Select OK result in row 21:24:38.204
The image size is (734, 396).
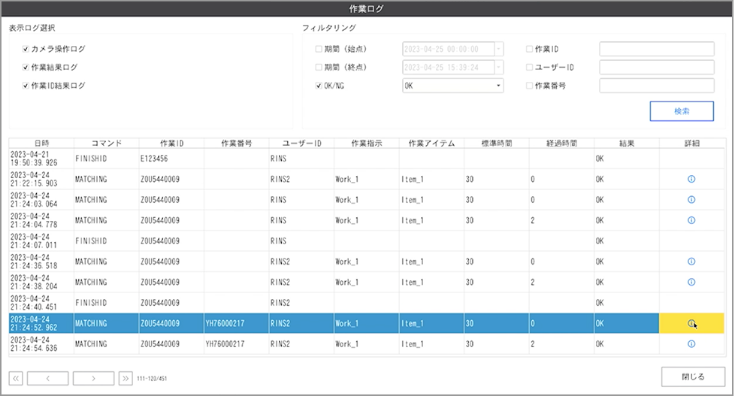tap(627, 282)
